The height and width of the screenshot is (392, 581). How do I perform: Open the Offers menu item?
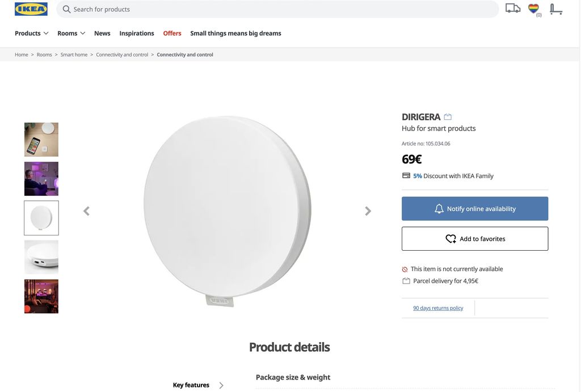tap(172, 33)
